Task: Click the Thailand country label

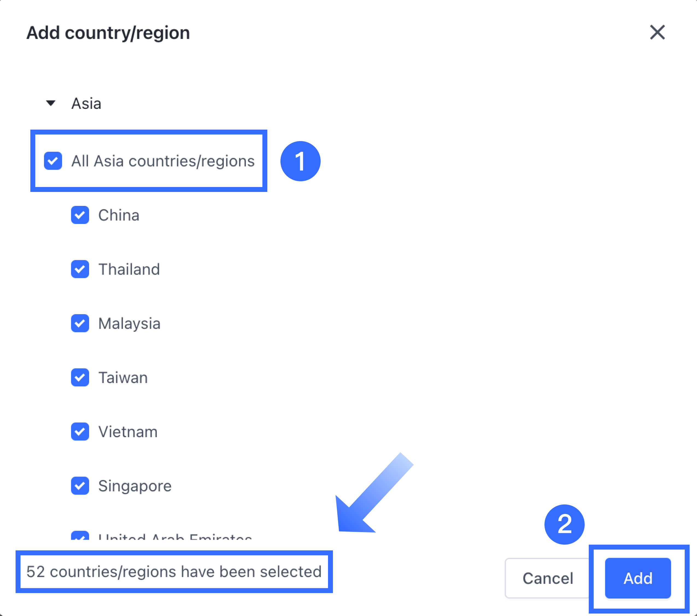Action: [129, 270]
